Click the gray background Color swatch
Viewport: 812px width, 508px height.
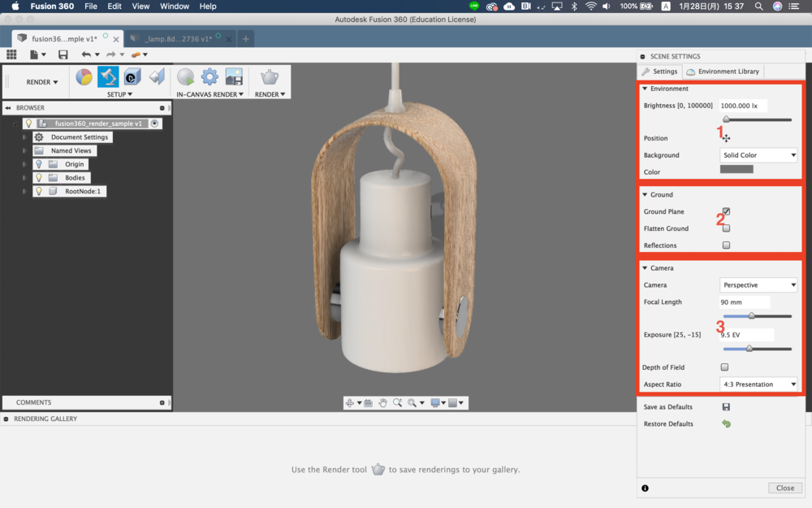click(x=736, y=170)
